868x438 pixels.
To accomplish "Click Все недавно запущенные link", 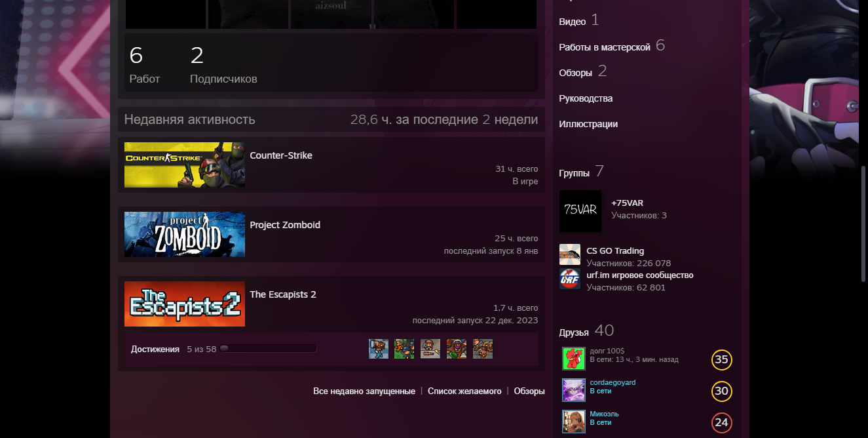I will tap(364, 391).
